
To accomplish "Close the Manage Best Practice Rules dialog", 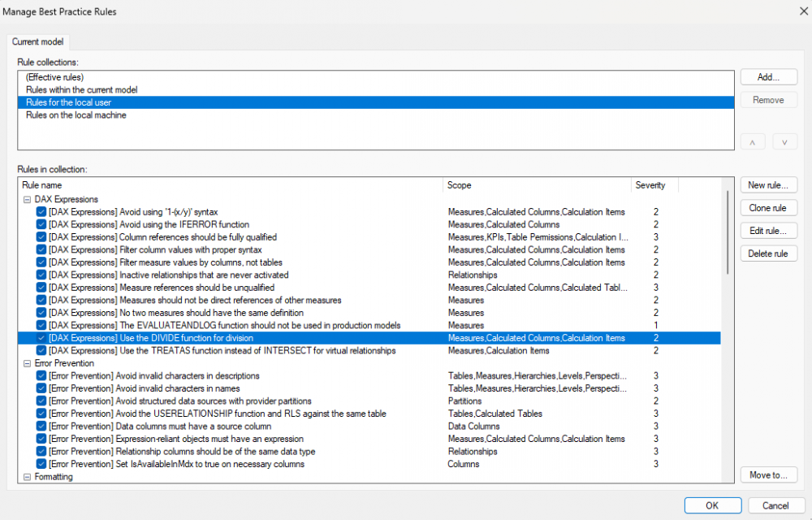I will pyautogui.click(x=803, y=11).
